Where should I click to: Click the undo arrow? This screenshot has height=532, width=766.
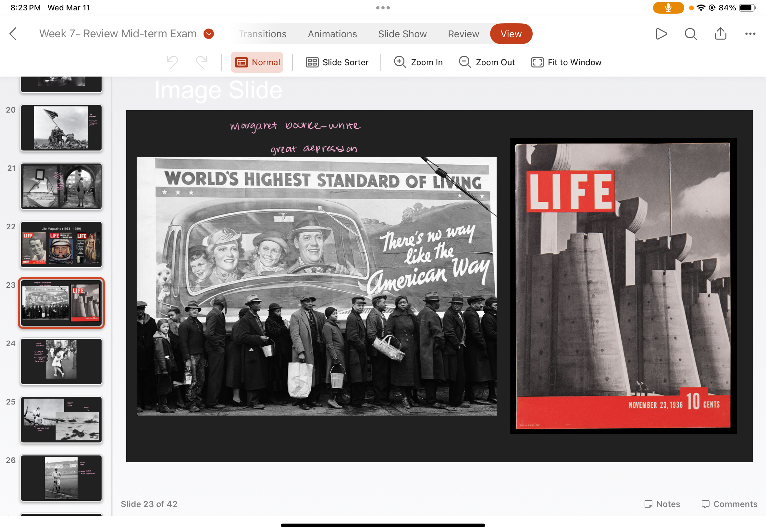click(172, 62)
